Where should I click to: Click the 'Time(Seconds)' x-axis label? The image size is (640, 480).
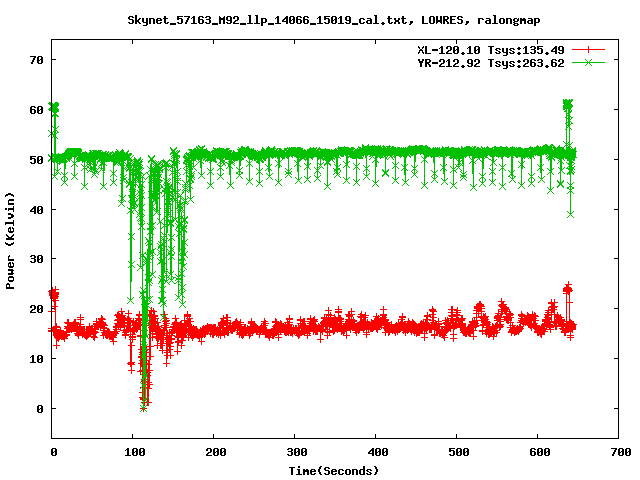tap(333, 471)
